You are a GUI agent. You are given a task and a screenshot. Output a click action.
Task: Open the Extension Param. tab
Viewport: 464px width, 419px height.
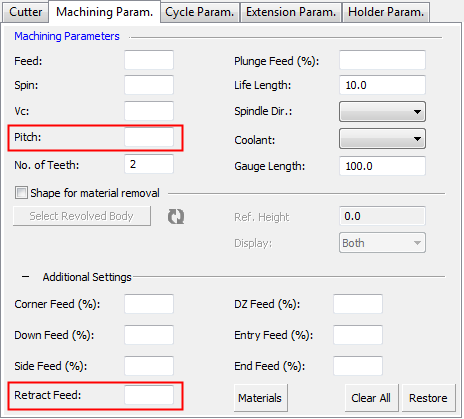pyautogui.click(x=291, y=12)
